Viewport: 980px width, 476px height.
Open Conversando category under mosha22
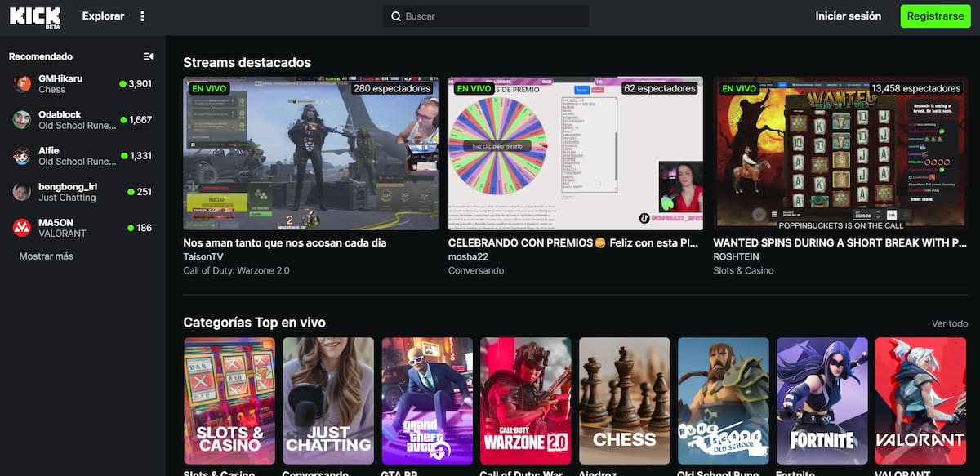coord(476,271)
